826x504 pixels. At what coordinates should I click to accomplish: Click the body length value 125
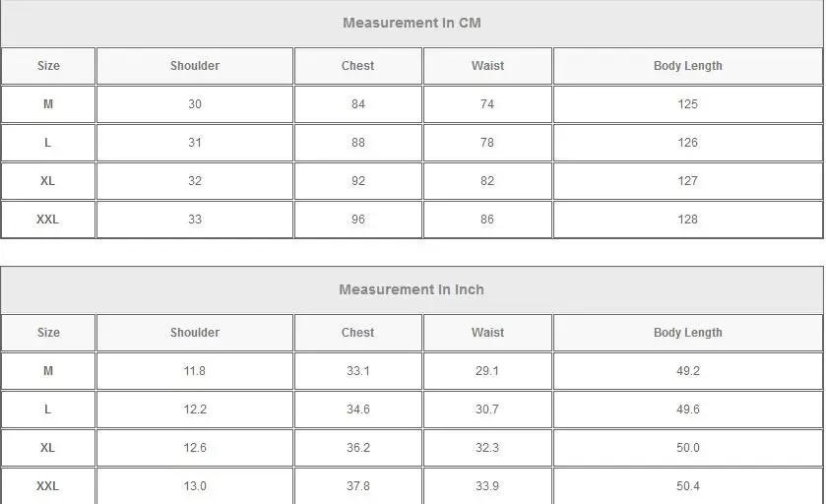pyautogui.click(x=687, y=104)
